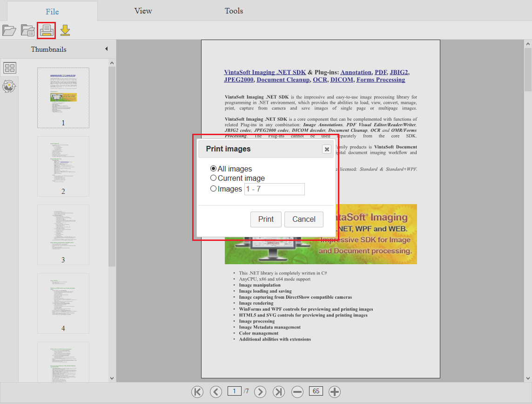Select page 4 thumbnail
The image size is (532, 404).
tap(63, 303)
